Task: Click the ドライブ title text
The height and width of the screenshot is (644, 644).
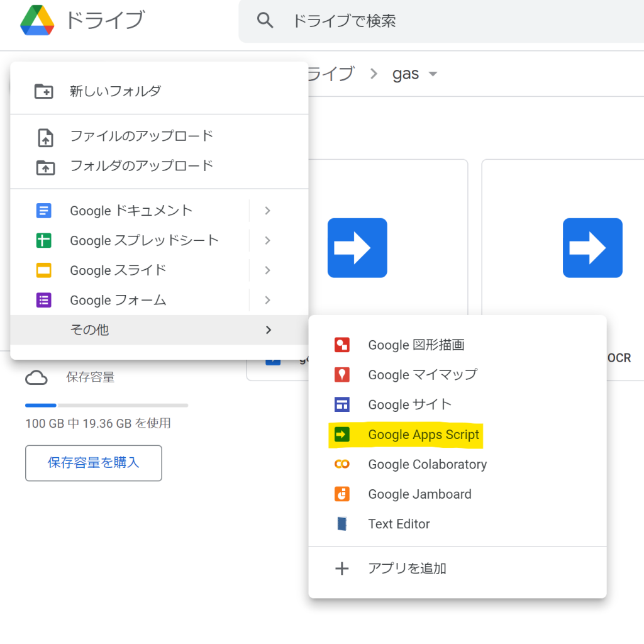Action: pyautogui.click(x=106, y=19)
